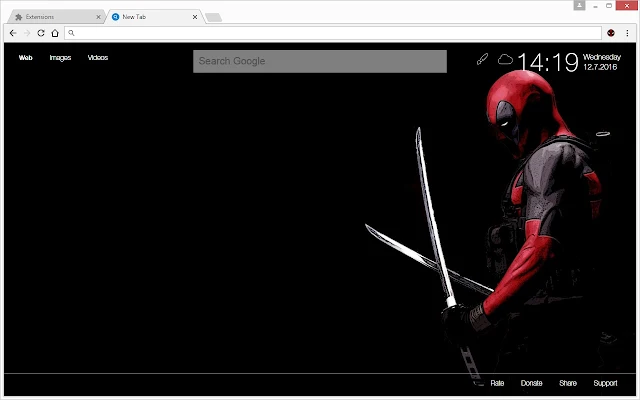Click the Share link
Screen dimensions: 640x400
[x=568, y=383]
